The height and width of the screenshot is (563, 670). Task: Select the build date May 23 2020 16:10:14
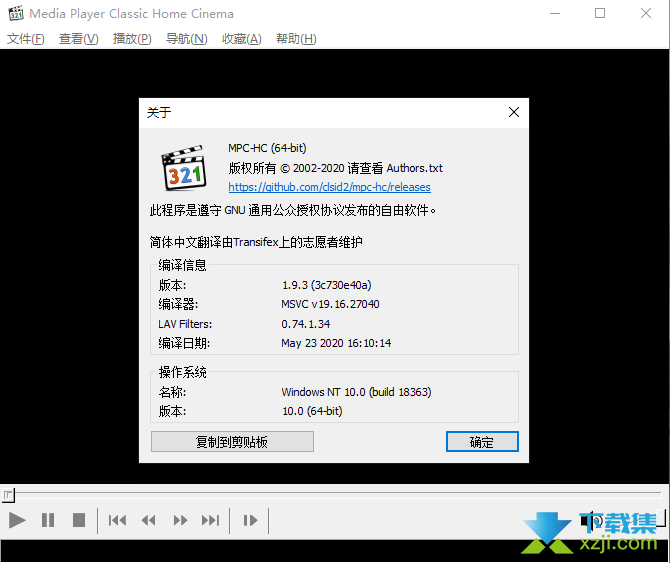click(336, 343)
